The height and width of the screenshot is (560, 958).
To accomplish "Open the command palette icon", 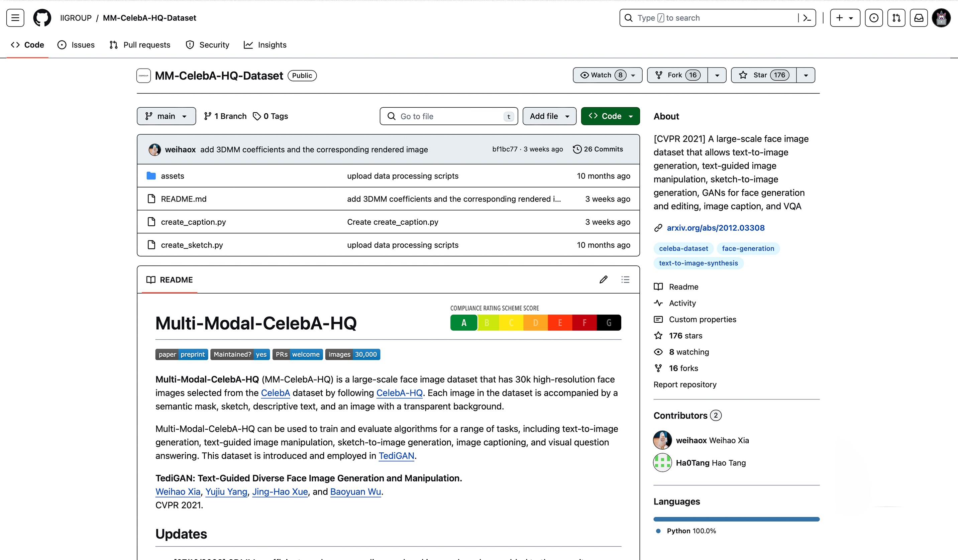I will coord(807,18).
